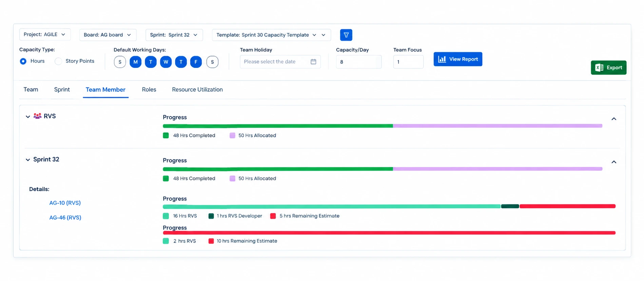The width and height of the screenshot is (644, 281).
Task: Click purple swatch for RVS 50 Hrs Allocated
Action: (x=232, y=135)
